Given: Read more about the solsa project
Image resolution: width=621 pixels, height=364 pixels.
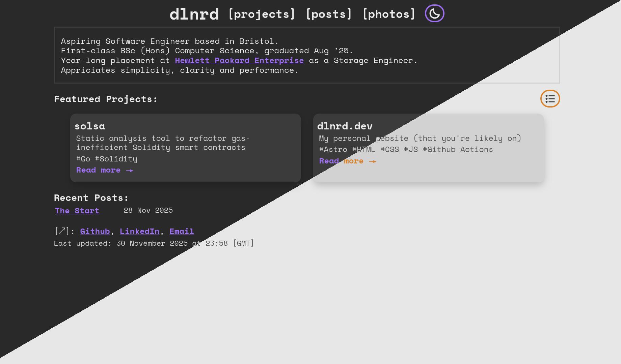Looking at the screenshot, I should point(99,170).
